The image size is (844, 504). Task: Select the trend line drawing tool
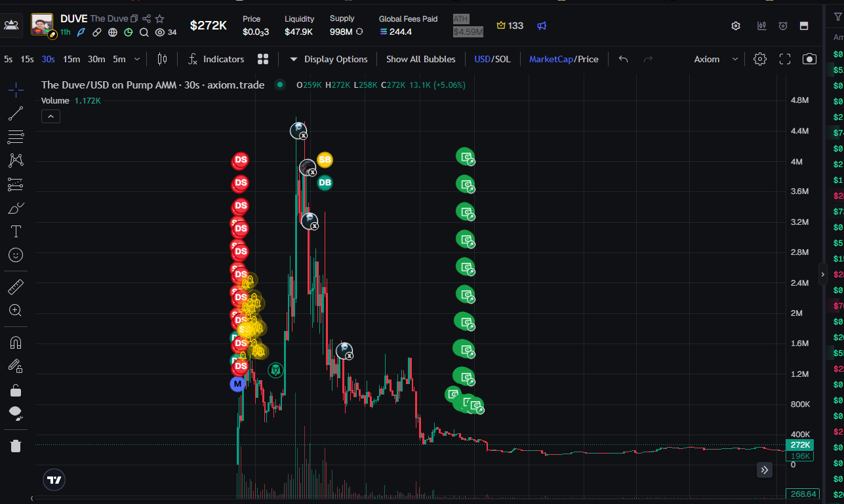click(x=16, y=113)
